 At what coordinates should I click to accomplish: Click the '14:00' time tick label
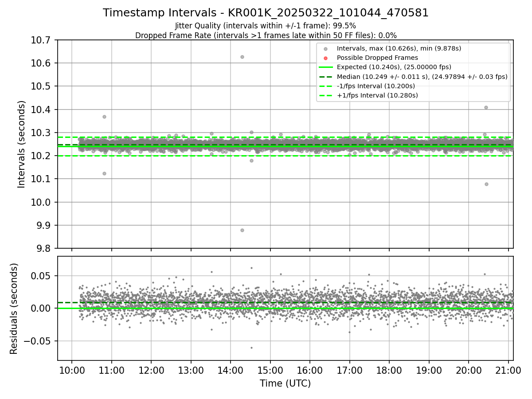click(x=231, y=370)
